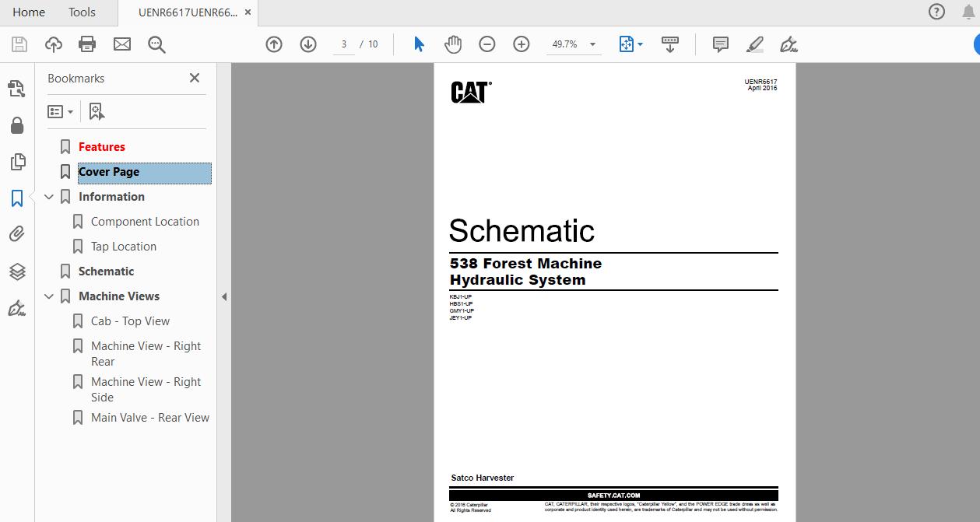Image resolution: width=980 pixels, height=522 pixels.
Task: Click the Satco Harvester text
Action: point(483,478)
